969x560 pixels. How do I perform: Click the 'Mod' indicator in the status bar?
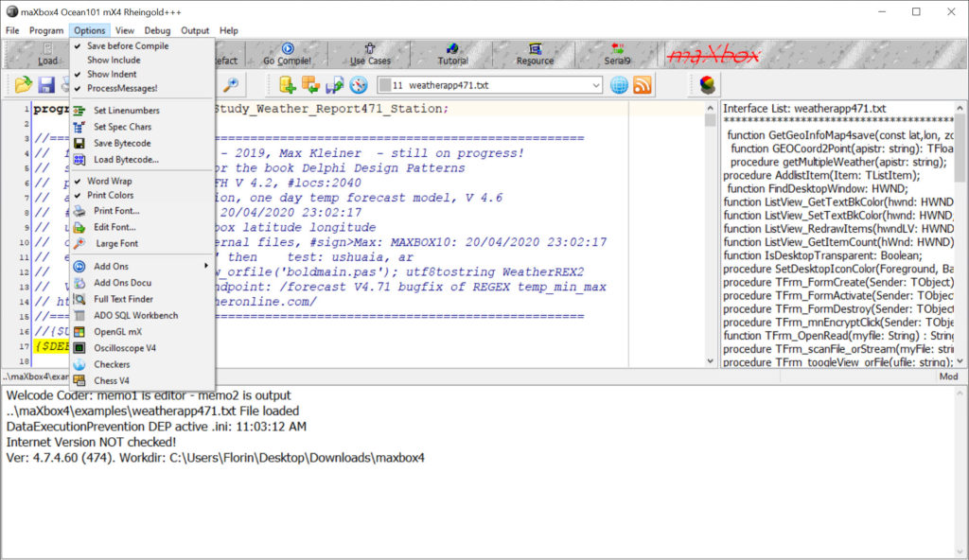pos(948,376)
